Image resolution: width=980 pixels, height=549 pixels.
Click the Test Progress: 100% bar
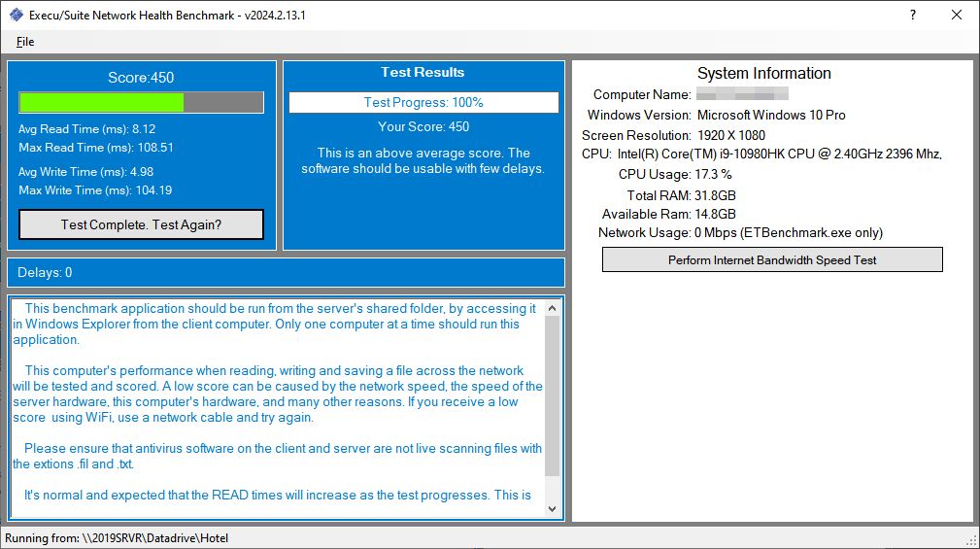point(423,103)
